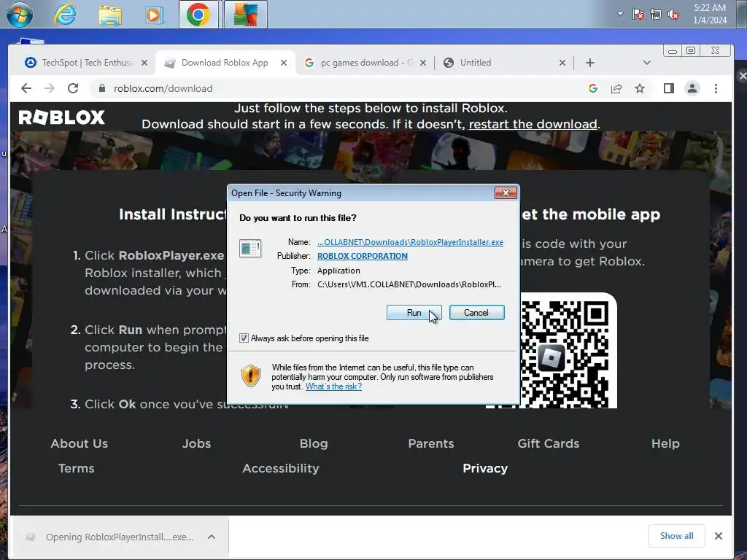Reload the Roblox download page

(73, 88)
